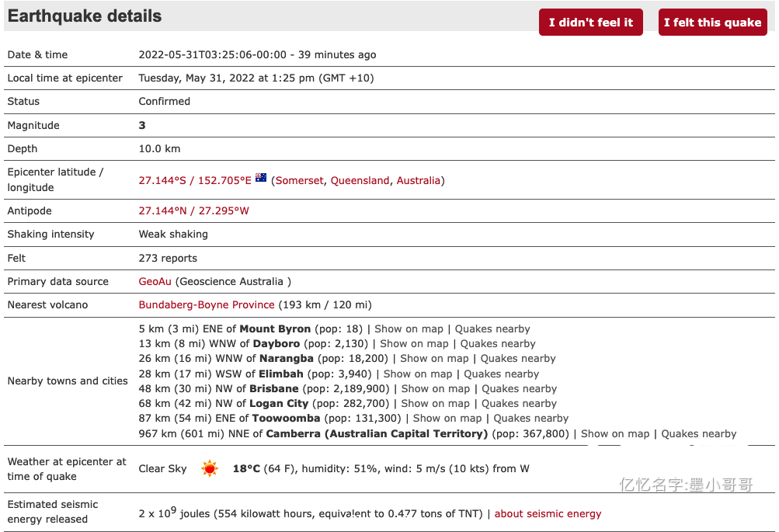
Task: View quakes nearby Dayboro
Action: point(498,344)
